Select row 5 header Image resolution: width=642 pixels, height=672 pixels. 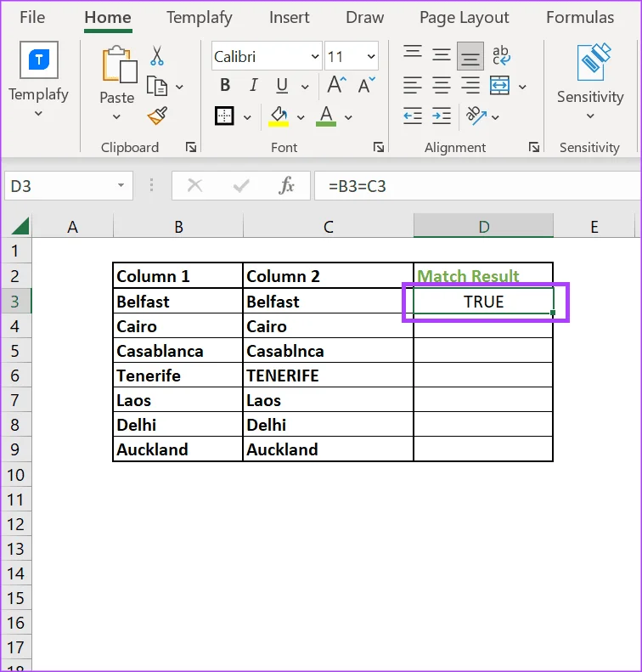tap(15, 351)
